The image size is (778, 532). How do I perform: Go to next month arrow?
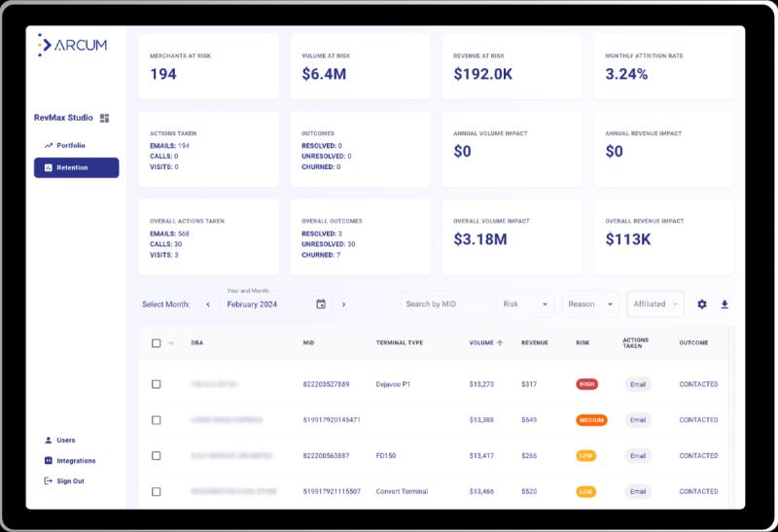[343, 304]
